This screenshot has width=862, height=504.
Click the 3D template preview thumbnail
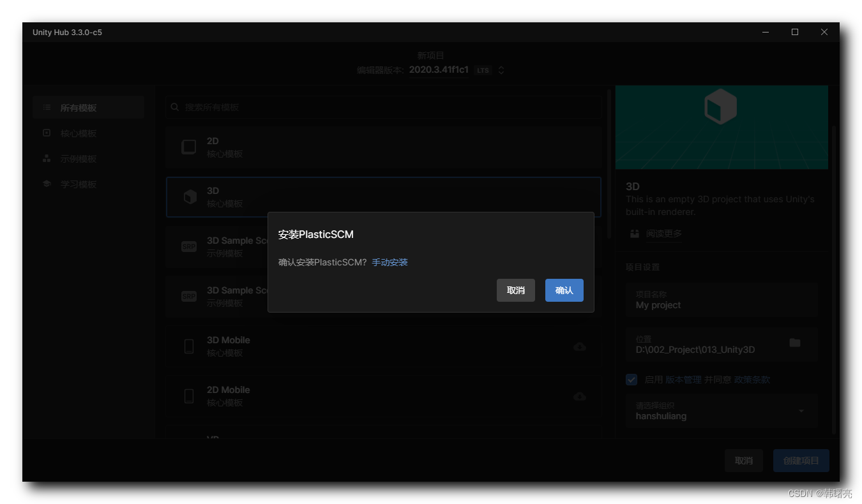click(x=722, y=127)
